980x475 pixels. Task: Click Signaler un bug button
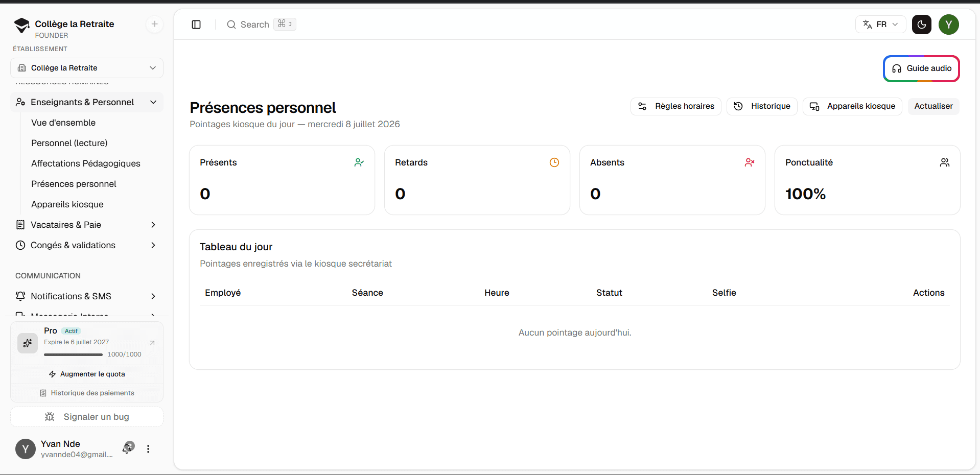87,417
